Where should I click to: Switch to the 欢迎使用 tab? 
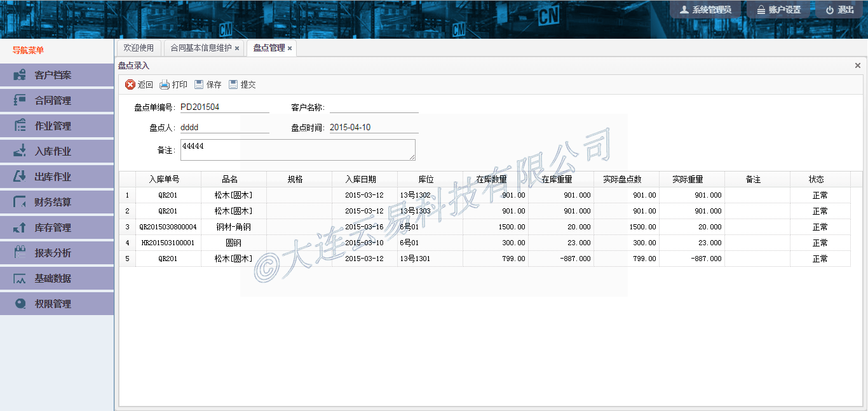point(139,48)
